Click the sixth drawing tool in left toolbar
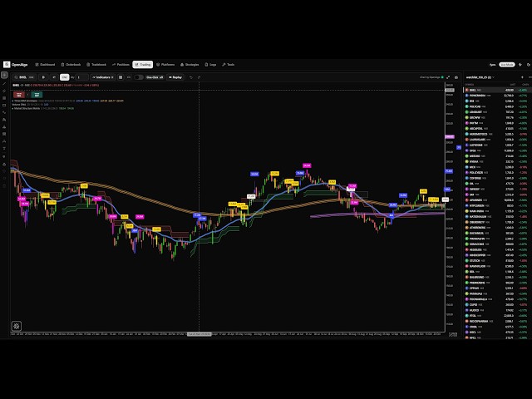This screenshot has height=399, width=532. 4,112
